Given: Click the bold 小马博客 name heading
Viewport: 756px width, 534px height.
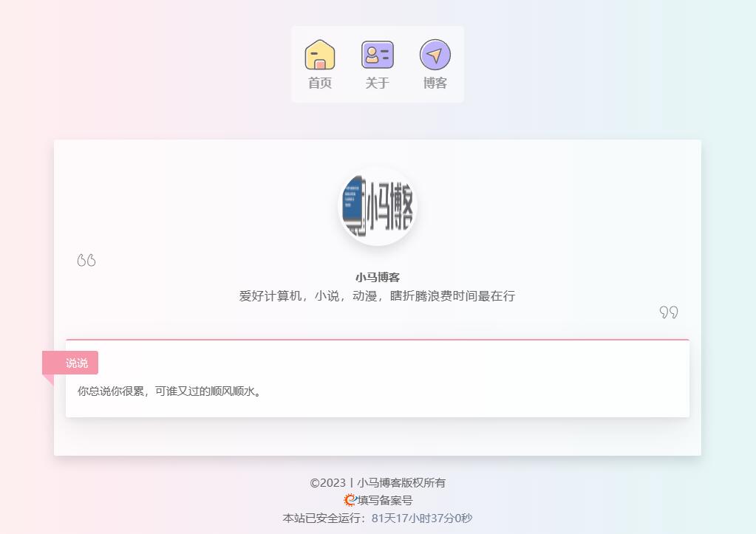Looking at the screenshot, I should point(378,278).
